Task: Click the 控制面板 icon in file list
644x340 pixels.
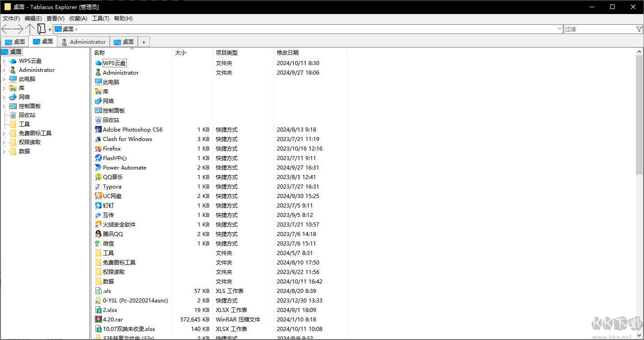Action: pyautogui.click(x=98, y=111)
